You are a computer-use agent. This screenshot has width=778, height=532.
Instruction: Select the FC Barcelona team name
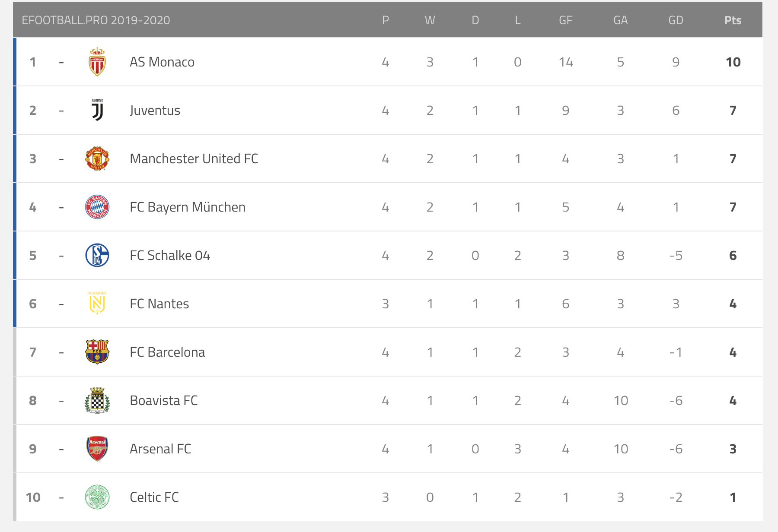click(167, 352)
